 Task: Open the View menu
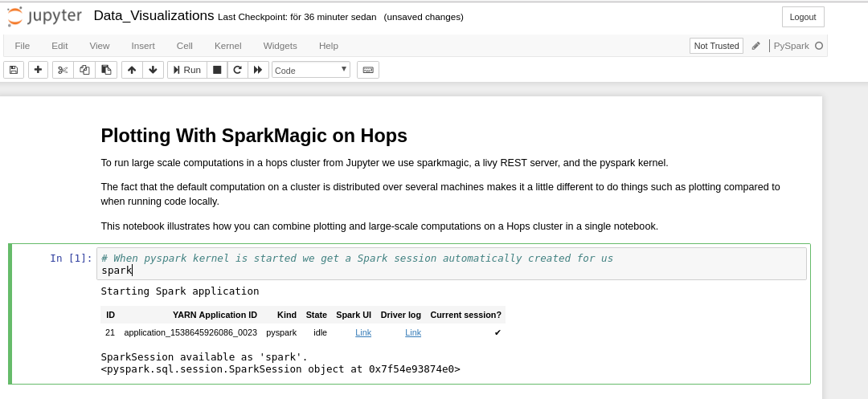pos(100,46)
